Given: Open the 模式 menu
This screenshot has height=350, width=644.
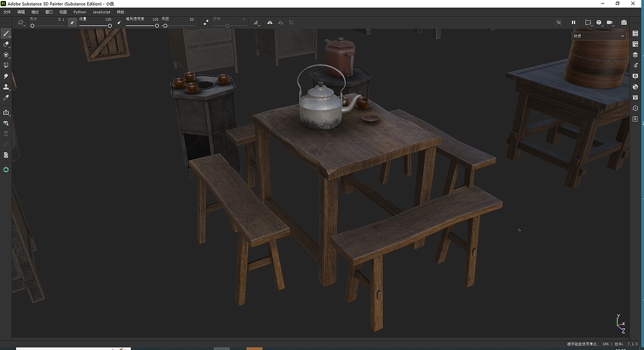Looking at the screenshot, I should tap(35, 12).
